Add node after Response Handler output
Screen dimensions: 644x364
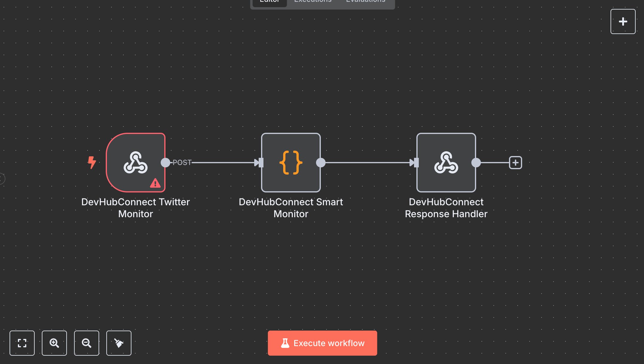click(516, 163)
